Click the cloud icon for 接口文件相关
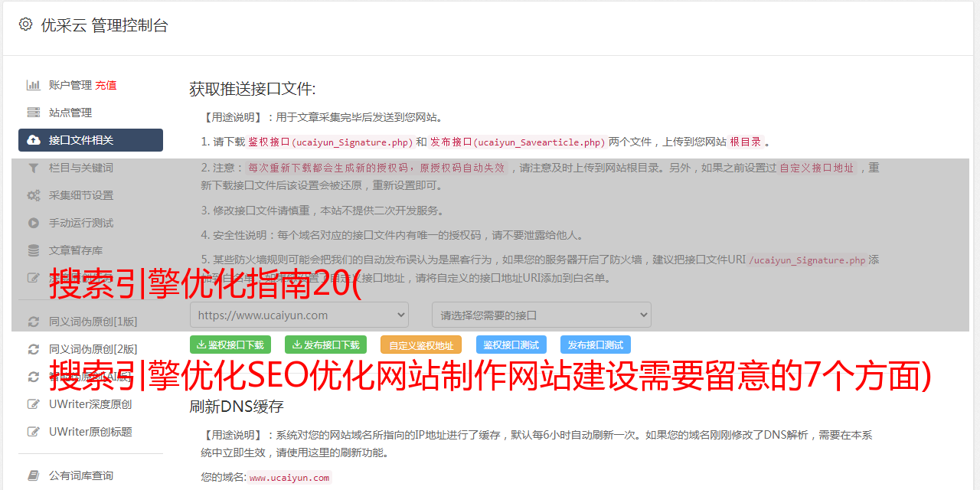 pyautogui.click(x=34, y=140)
